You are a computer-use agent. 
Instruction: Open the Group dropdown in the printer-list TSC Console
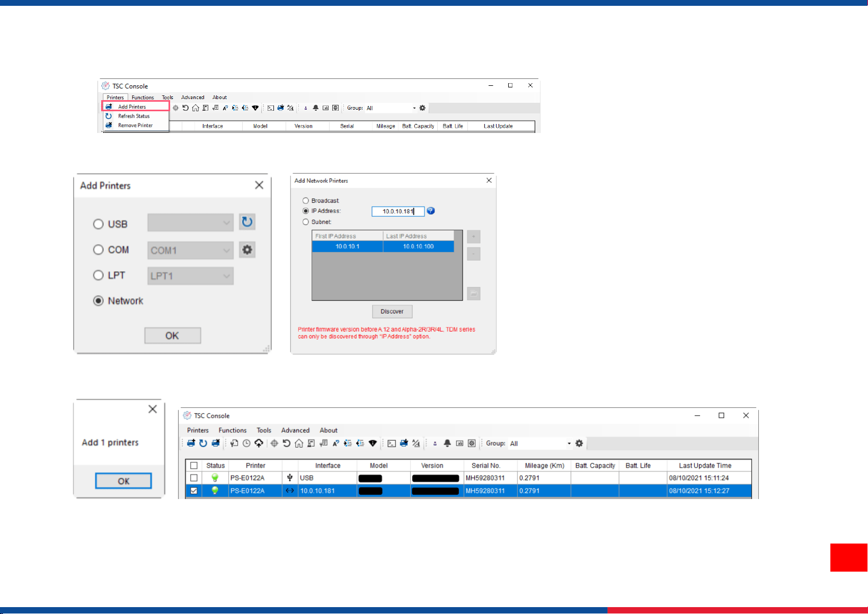click(x=541, y=443)
